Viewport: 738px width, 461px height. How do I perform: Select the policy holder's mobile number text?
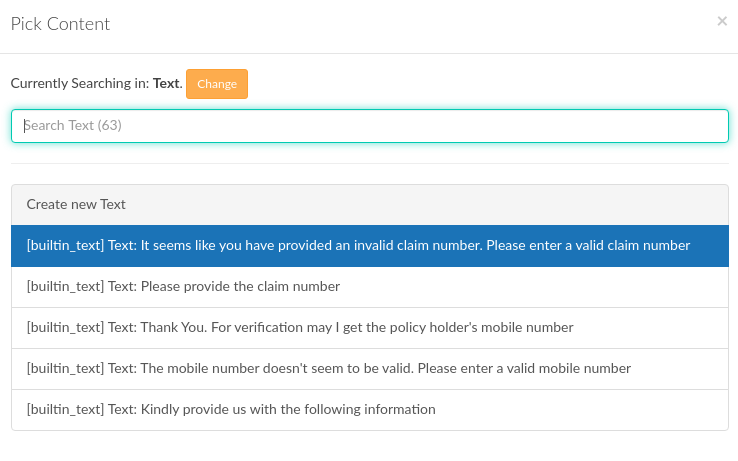(370, 328)
